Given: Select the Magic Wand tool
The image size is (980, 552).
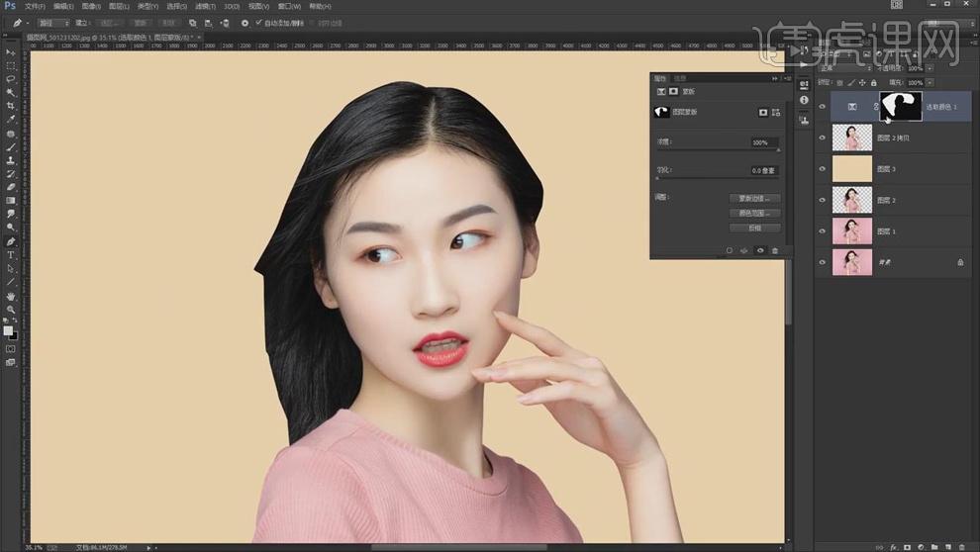Looking at the screenshot, I should pos(11,92).
